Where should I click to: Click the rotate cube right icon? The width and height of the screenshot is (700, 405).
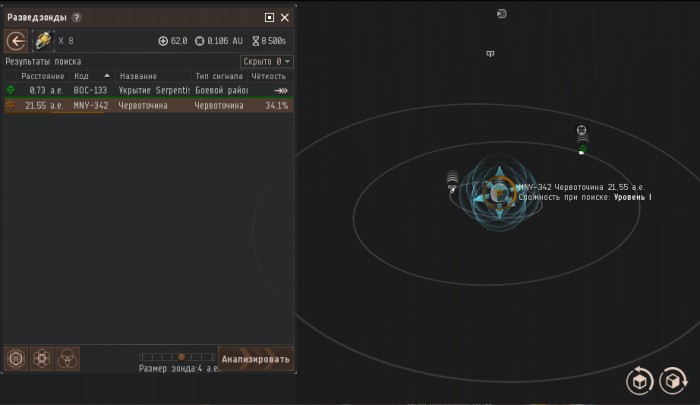point(673,381)
